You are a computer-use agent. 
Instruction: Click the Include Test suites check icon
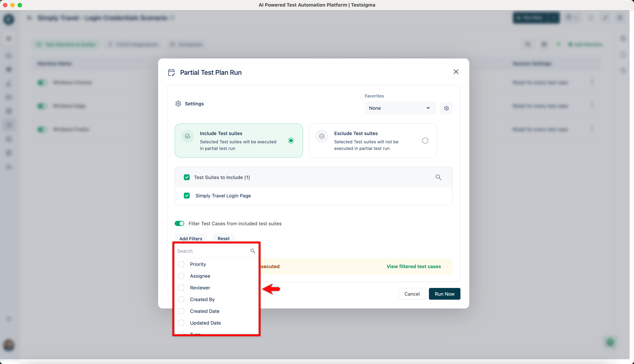(188, 136)
